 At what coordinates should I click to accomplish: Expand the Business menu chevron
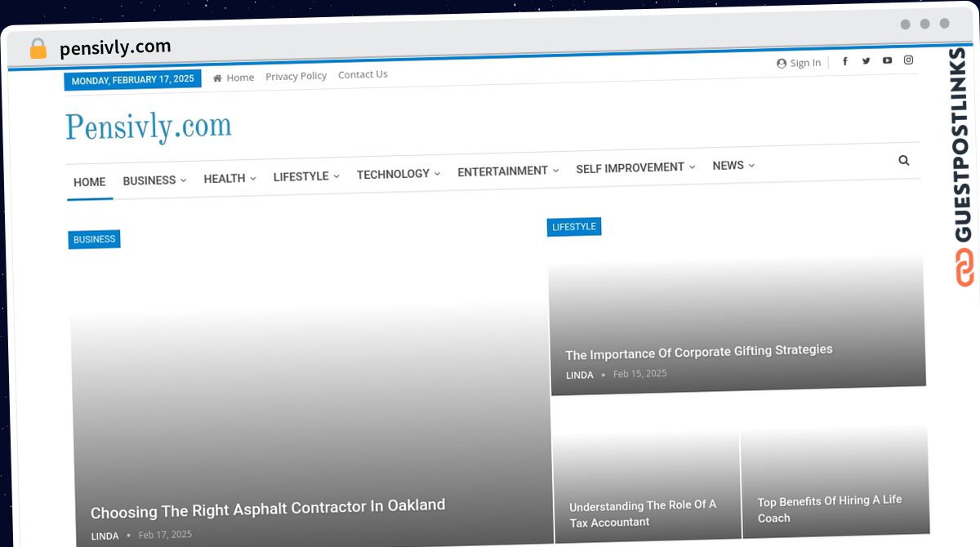[183, 180]
